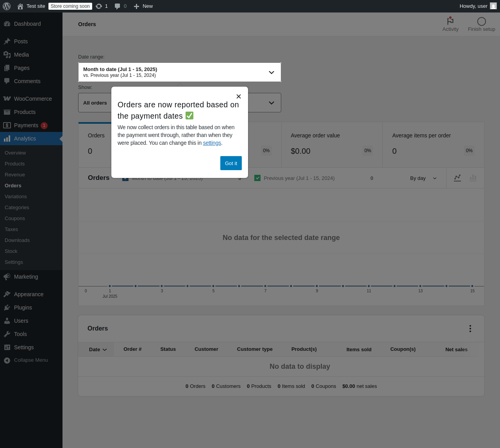This screenshot has height=448, width=500.
Task: Toggle Previous year (Jul 1 - 15, 2024) checkbox
Action: [257, 178]
